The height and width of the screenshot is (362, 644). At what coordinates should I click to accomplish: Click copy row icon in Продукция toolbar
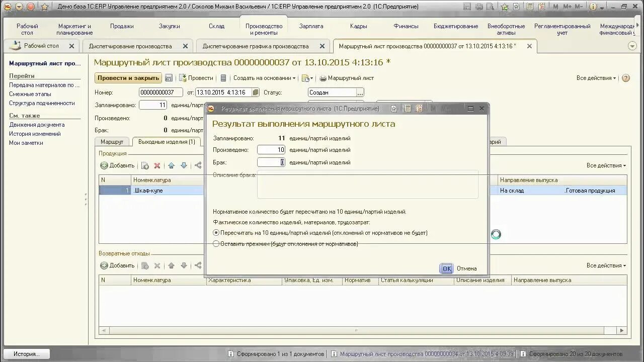tap(145, 165)
